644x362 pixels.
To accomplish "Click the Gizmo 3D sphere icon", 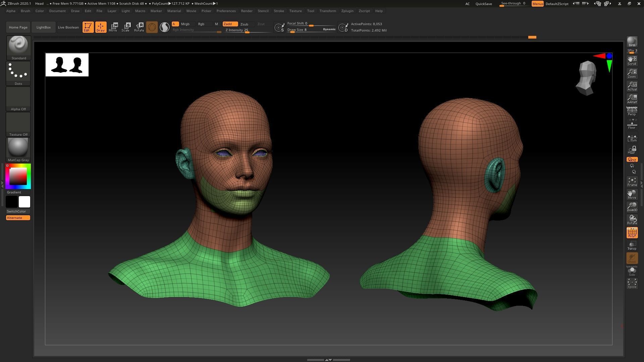I will [152, 27].
